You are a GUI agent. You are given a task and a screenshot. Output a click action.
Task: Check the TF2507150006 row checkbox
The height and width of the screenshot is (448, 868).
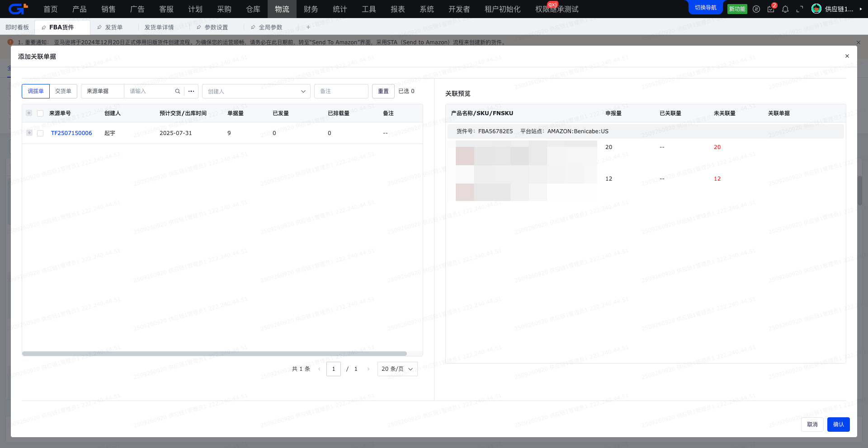tap(40, 133)
